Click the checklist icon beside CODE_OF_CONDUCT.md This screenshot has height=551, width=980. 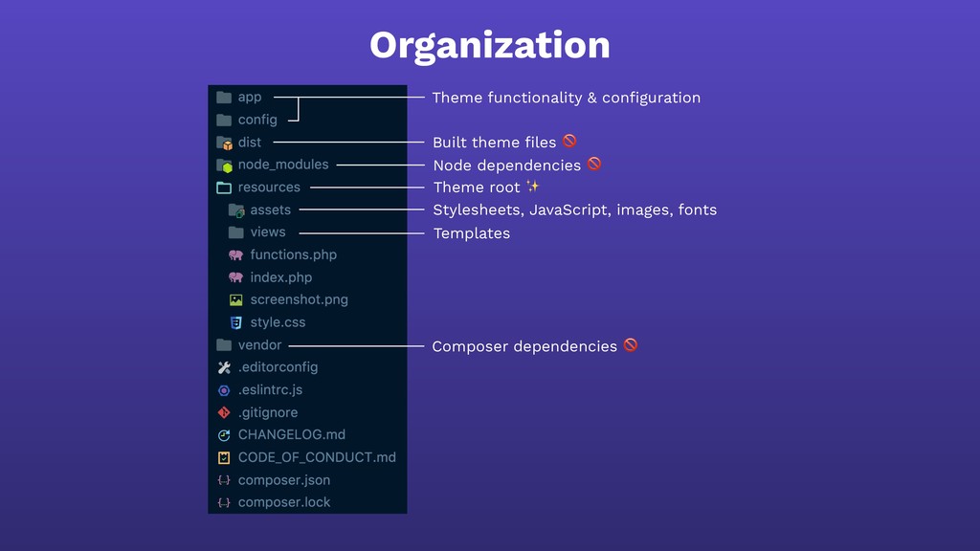tap(224, 458)
